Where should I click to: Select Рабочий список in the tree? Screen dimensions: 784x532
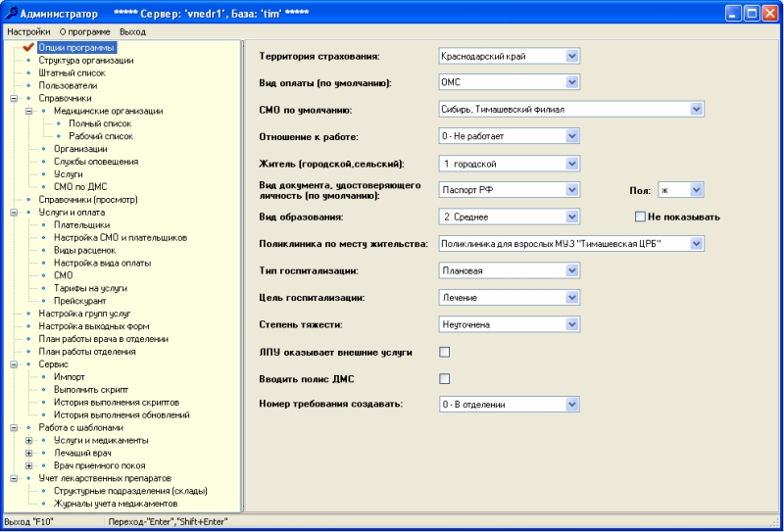tap(101, 136)
